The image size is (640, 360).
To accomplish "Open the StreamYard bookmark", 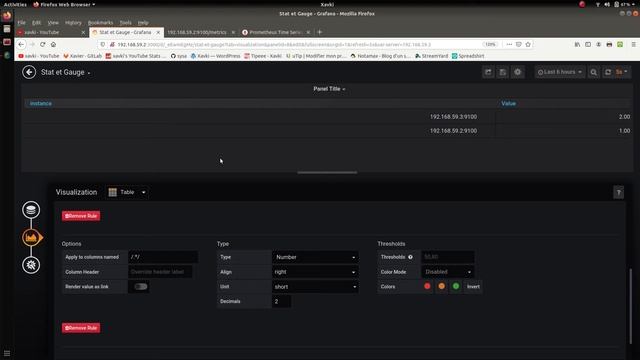I will (x=432, y=56).
